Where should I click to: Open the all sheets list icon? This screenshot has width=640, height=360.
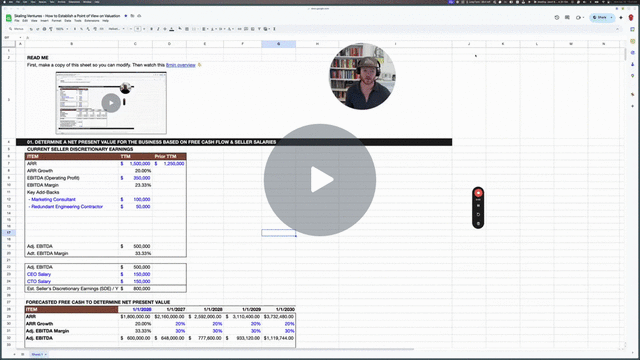point(22,354)
